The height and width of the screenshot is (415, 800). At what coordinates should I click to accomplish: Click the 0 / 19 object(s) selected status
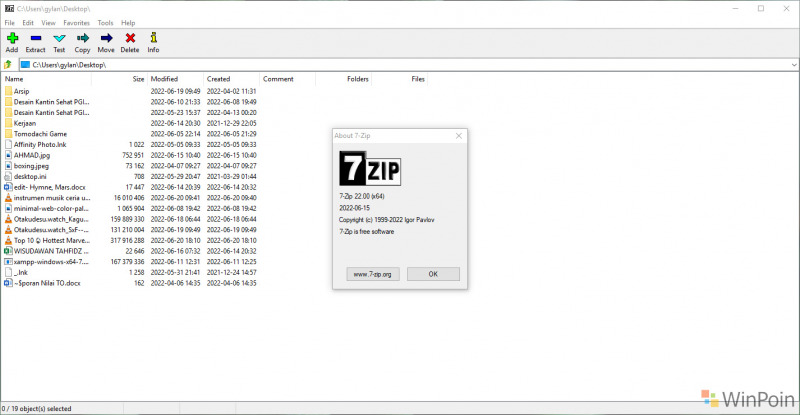tap(37, 408)
